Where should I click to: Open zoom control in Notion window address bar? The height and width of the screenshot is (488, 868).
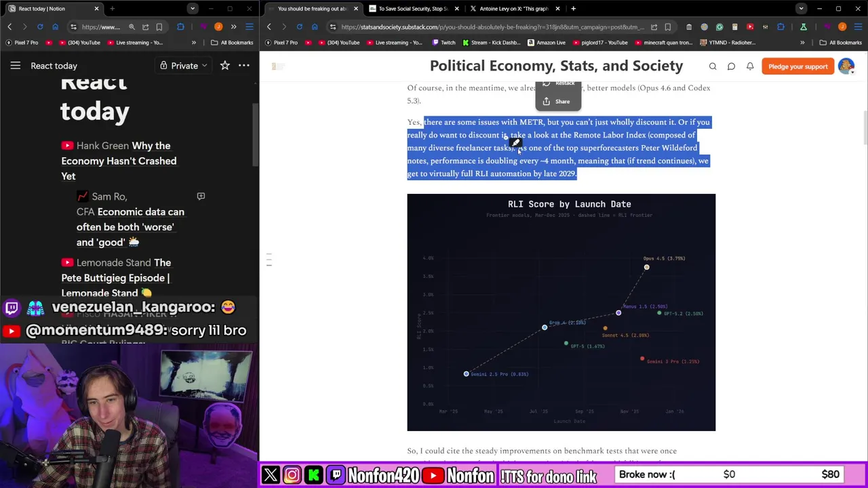coord(132,27)
